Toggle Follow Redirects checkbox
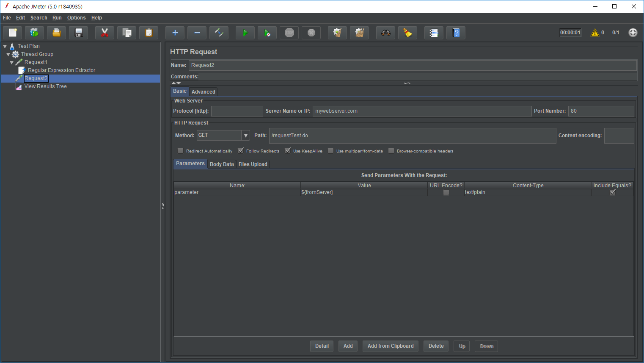644x363 pixels. (x=241, y=151)
